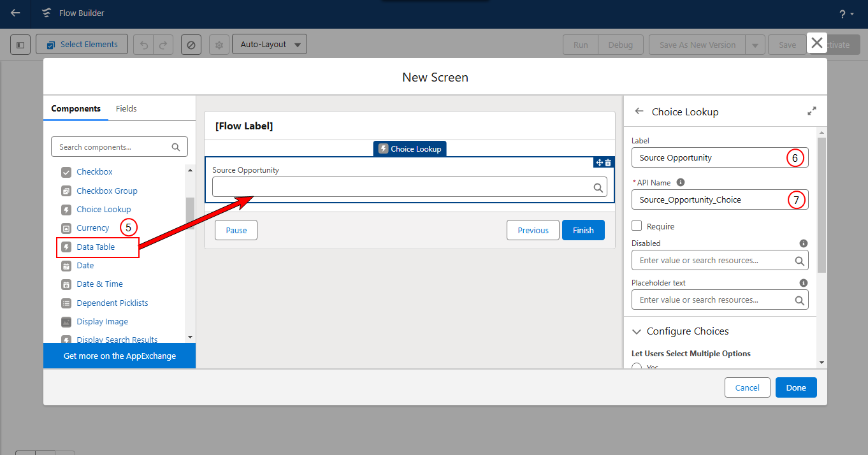
Task: Toggle the left toolbox panel icon
Action: (20, 45)
